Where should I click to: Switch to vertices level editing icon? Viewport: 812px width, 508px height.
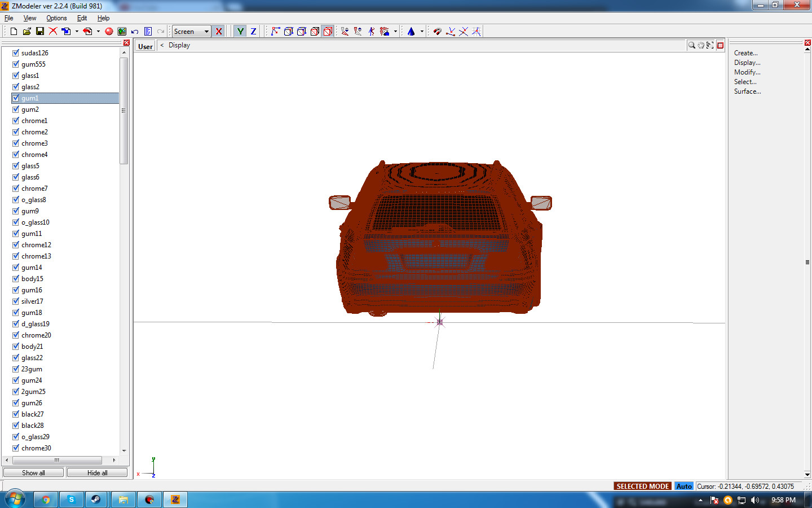click(275, 32)
